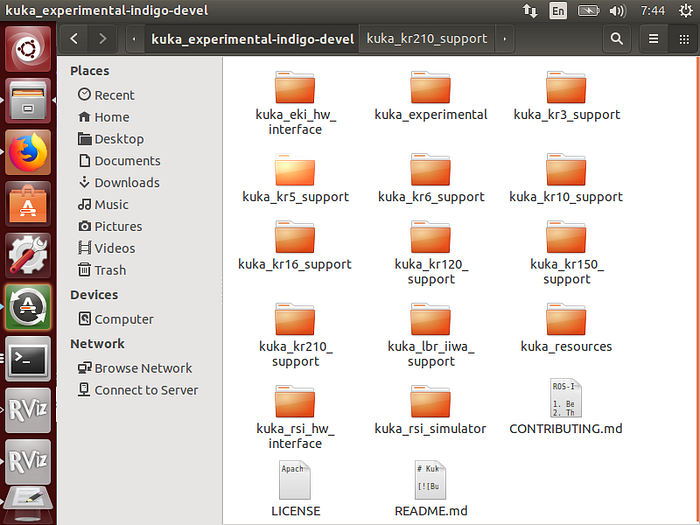Open the kuka_kr150_support folder
The width and height of the screenshot is (700, 525).
(566, 253)
